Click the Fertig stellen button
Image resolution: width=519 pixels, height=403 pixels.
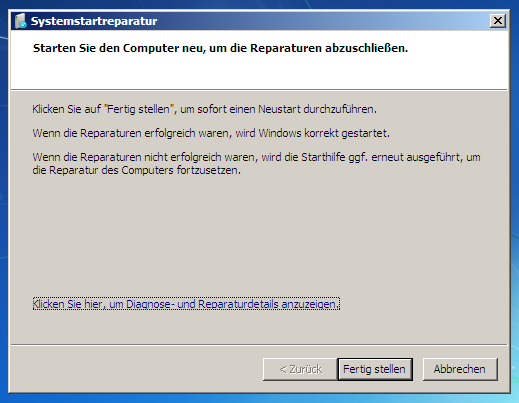point(375,369)
